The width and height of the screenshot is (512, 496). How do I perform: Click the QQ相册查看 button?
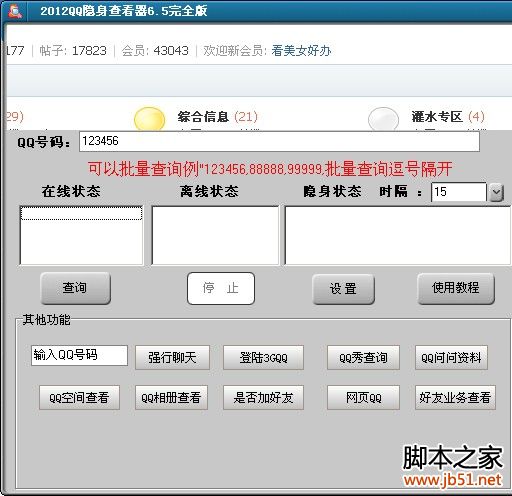171,398
